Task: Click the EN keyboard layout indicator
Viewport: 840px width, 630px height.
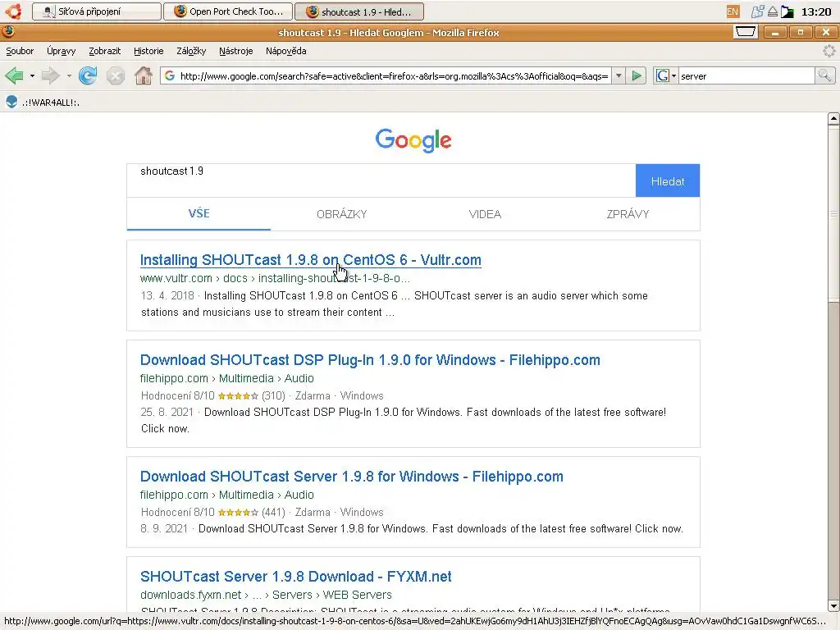Action: [733, 11]
